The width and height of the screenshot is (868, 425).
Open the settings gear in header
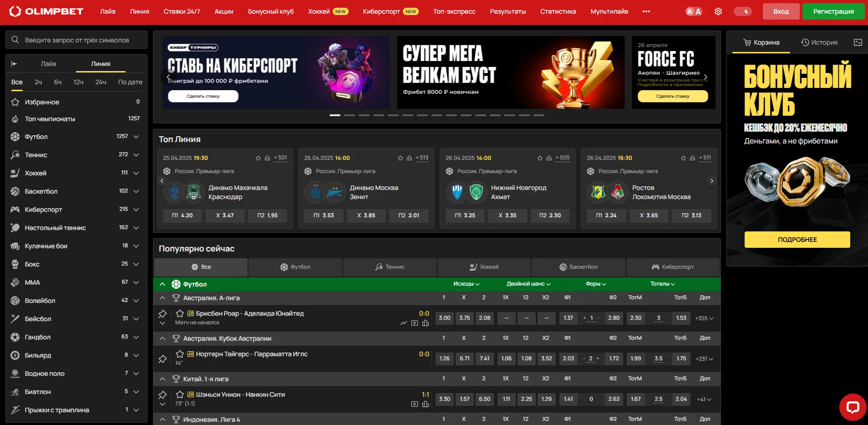click(x=718, y=11)
